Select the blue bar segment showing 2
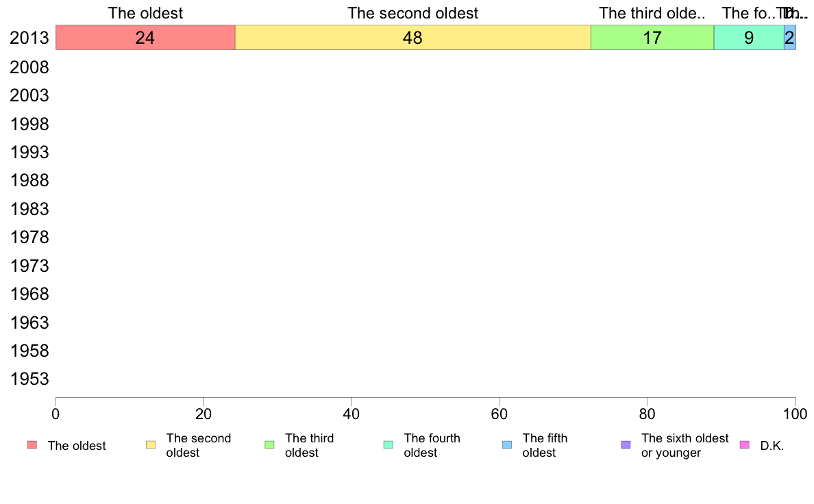 pyautogui.click(x=789, y=38)
